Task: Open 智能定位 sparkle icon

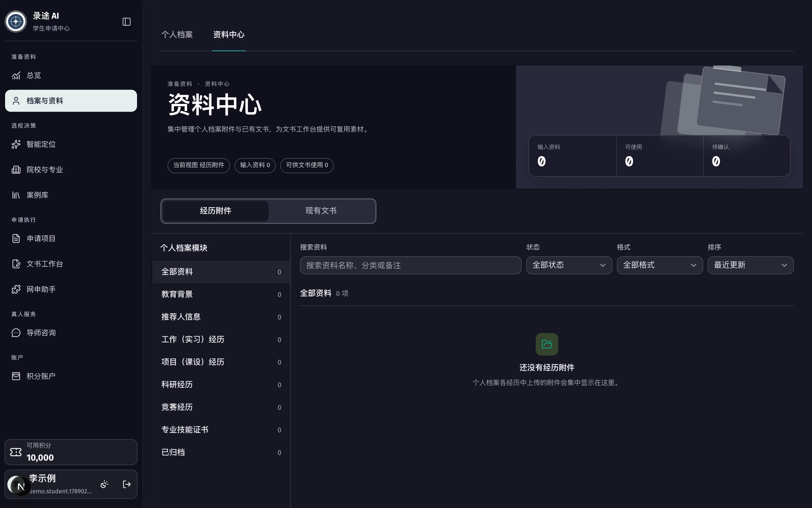Action: tap(16, 144)
